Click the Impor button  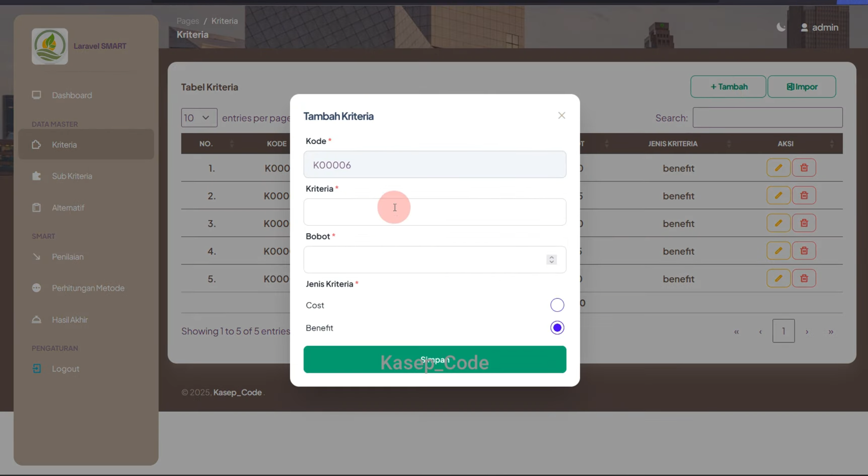tap(802, 87)
